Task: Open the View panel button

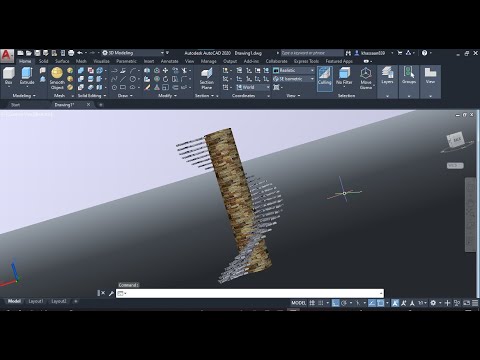Action: [x=430, y=81]
